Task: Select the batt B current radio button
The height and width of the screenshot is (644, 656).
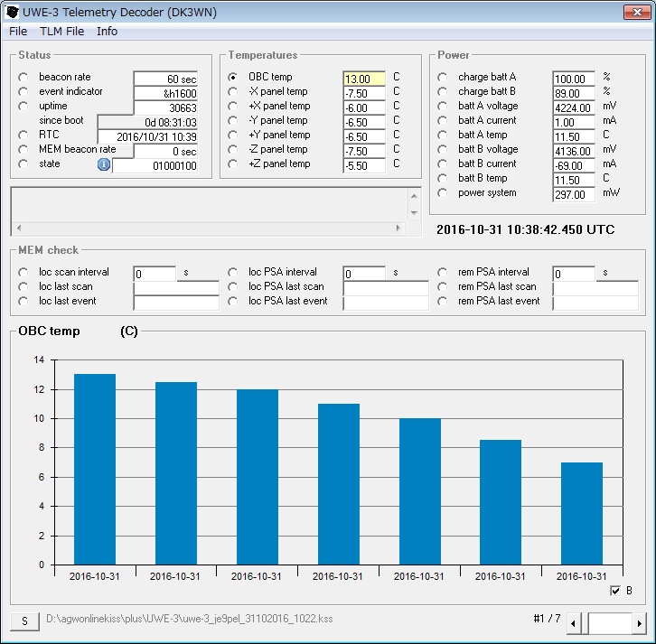Action: pyautogui.click(x=442, y=163)
